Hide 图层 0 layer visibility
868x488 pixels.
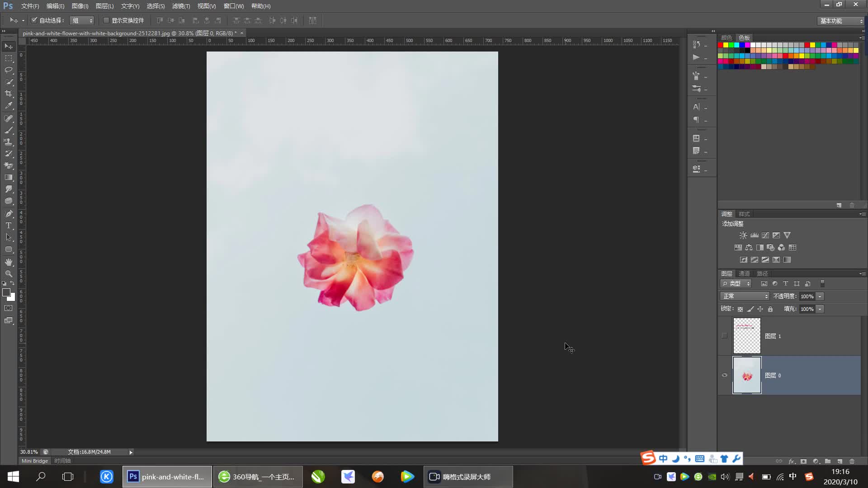pyautogui.click(x=725, y=375)
